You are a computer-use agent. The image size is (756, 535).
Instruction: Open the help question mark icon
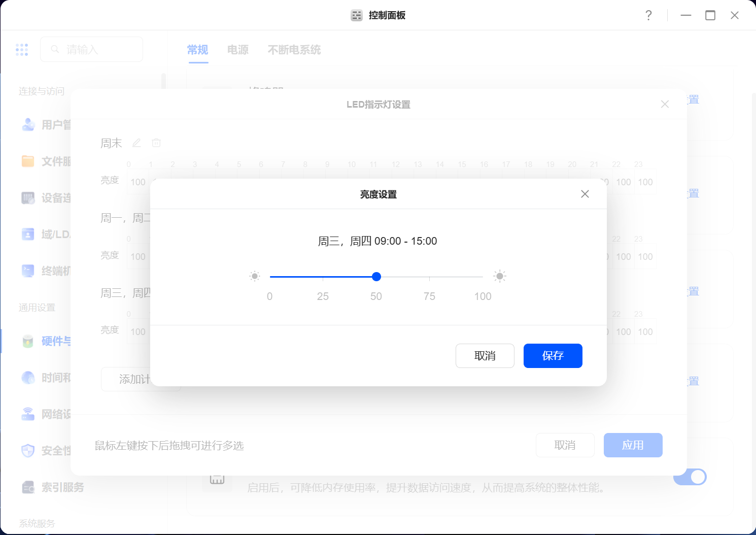click(x=648, y=15)
